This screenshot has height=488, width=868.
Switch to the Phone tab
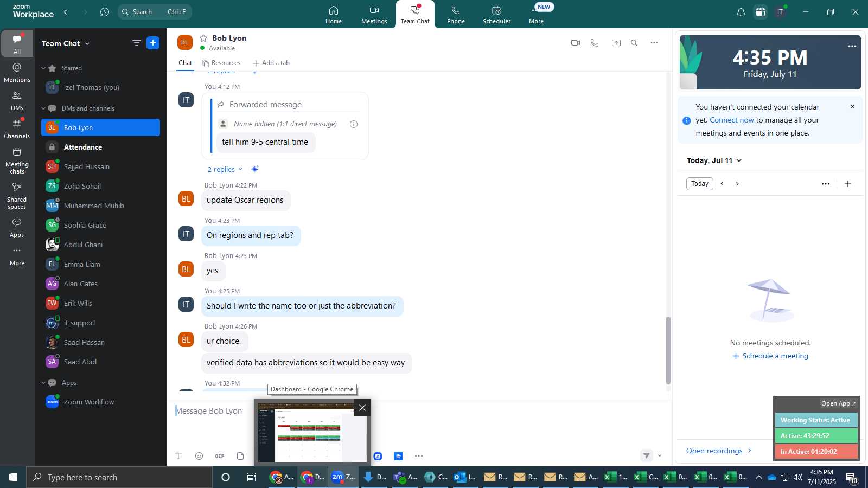pyautogui.click(x=456, y=15)
